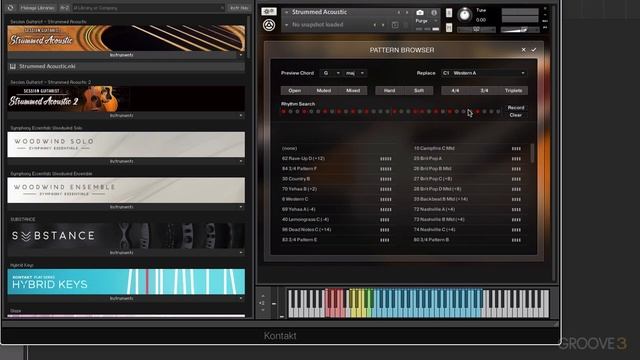
Task: Select pattern 84 3/4 Pattern F
Action: pos(299,169)
